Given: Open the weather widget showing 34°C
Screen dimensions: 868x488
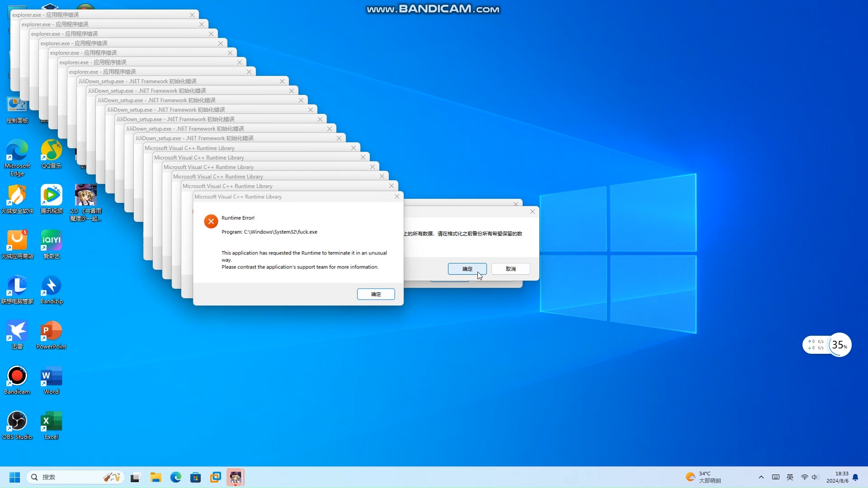Looking at the screenshot, I should pyautogui.click(x=703, y=477).
